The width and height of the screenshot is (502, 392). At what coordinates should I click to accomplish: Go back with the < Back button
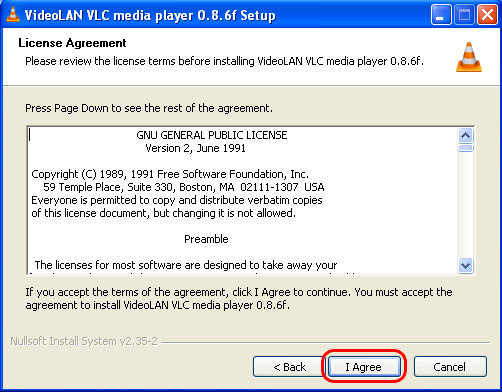[289, 367]
